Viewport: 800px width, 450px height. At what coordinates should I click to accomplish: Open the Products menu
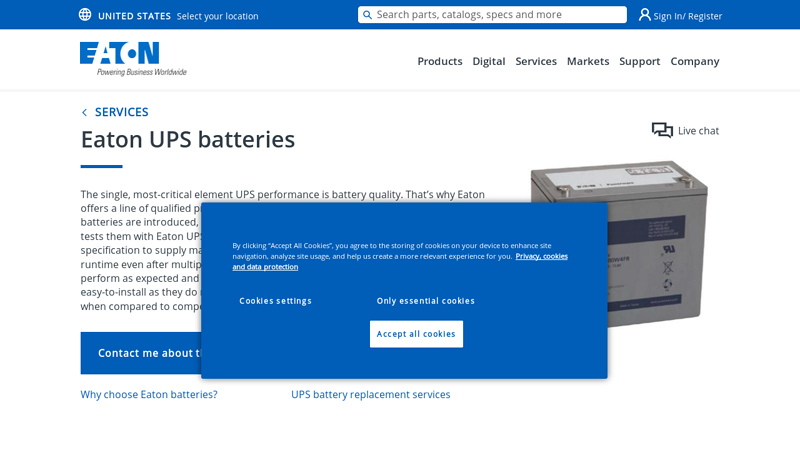pos(440,61)
